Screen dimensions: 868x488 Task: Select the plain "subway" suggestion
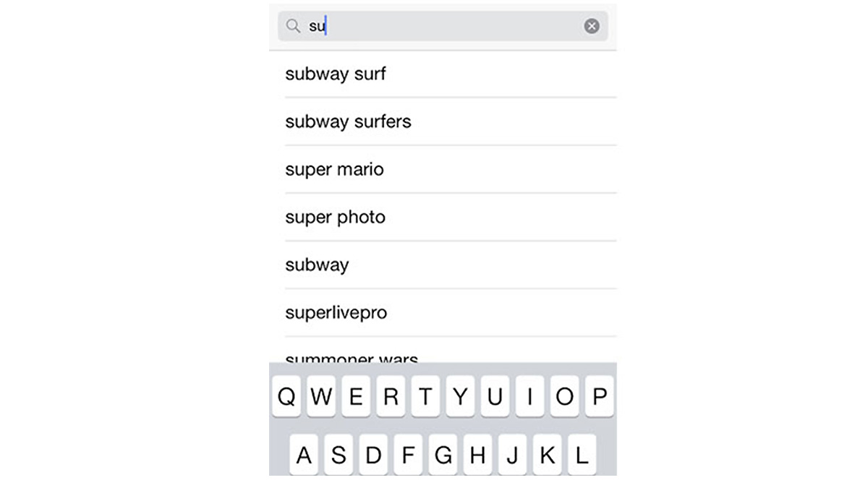tap(317, 265)
